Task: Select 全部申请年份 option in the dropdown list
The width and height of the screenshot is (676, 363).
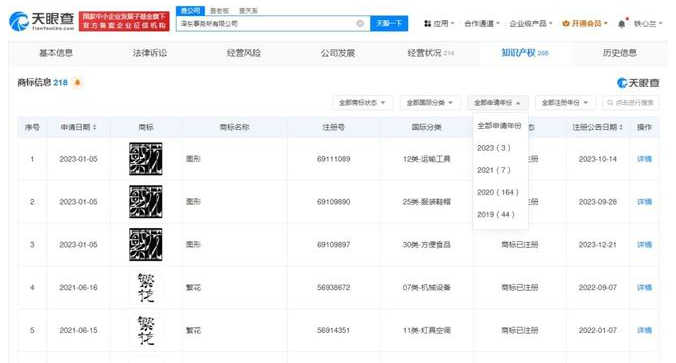Action: (x=499, y=125)
